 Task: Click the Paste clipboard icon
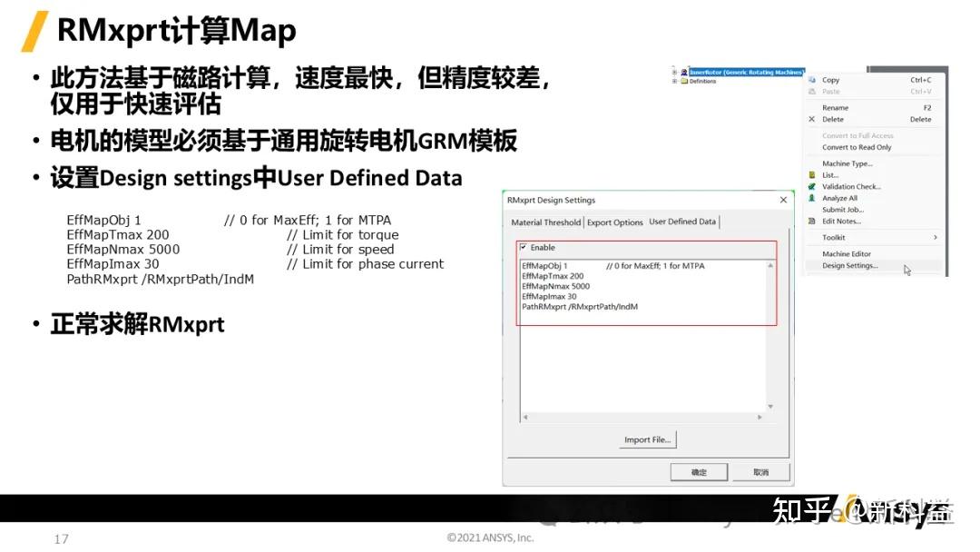click(812, 92)
